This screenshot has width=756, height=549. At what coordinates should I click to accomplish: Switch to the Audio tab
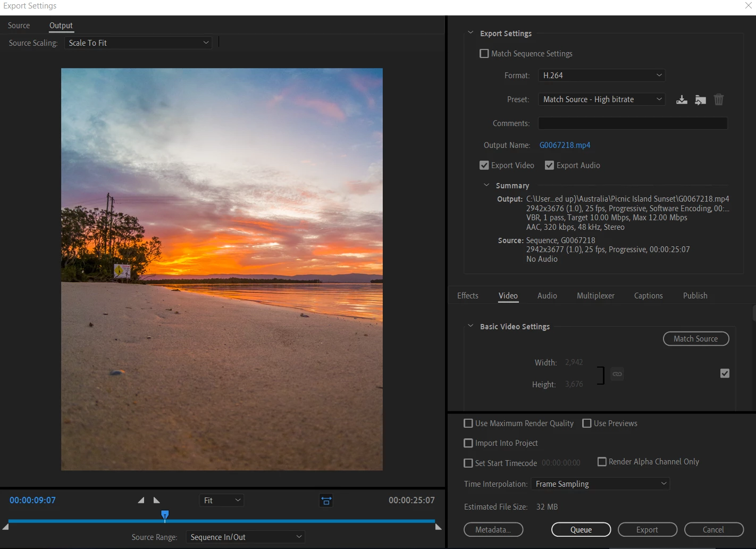(547, 296)
